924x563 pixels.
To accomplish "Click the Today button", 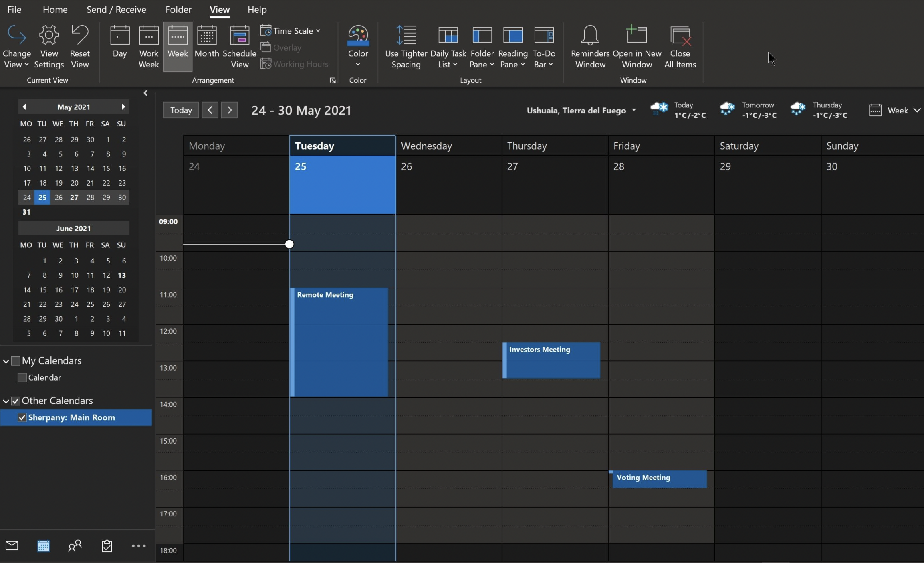I will [x=181, y=110].
